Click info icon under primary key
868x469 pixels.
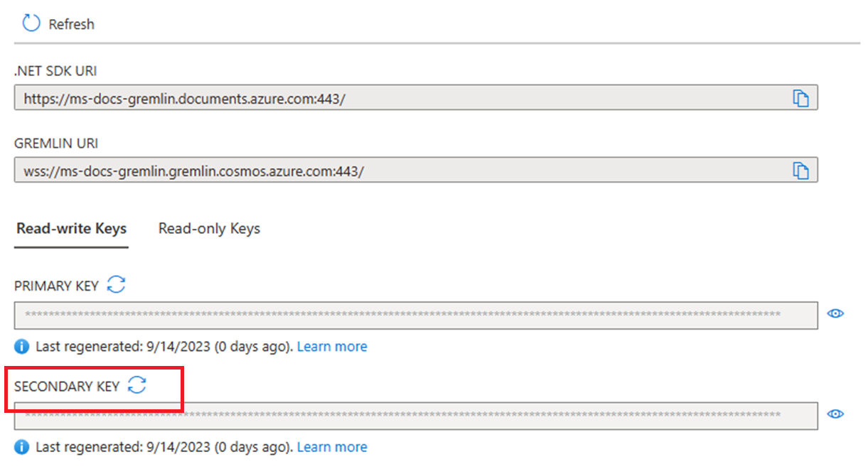[22, 347]
